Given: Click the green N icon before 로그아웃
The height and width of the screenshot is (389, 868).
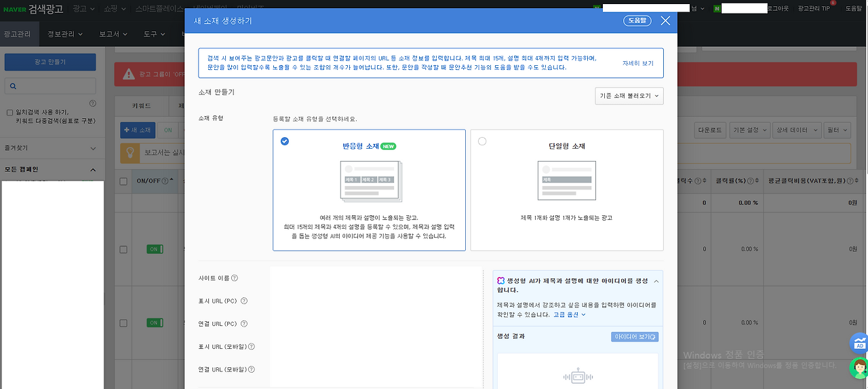Looking at the screenshot, I should [717, 8].
